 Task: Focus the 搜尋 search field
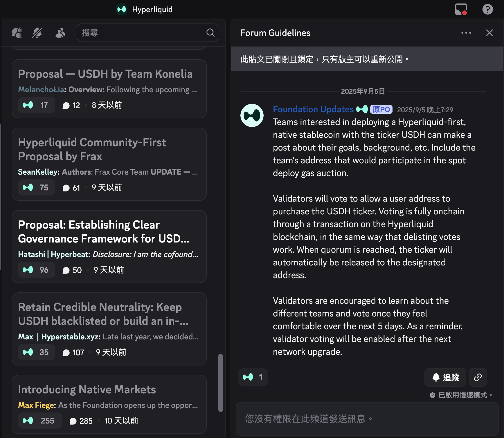coord(147,33)
